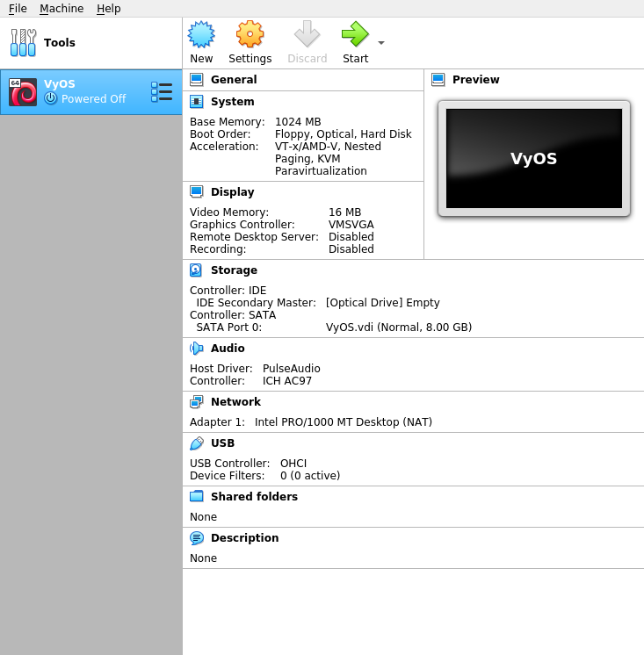
Task: Click None under Description
Action: pos(203,558)
